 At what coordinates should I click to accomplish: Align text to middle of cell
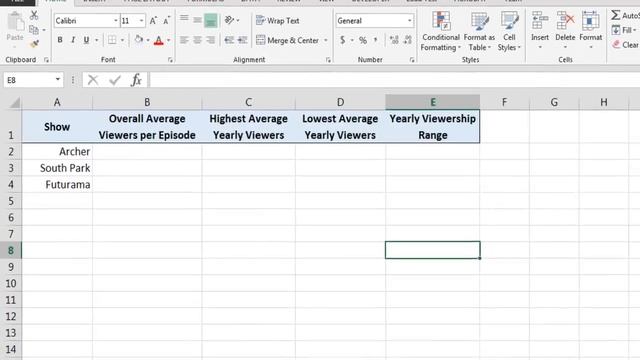(x=198, y=20)
